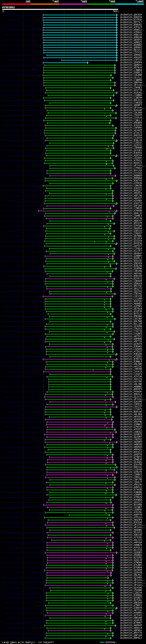Open hit UniRef100_B0U168

[131, 522]
